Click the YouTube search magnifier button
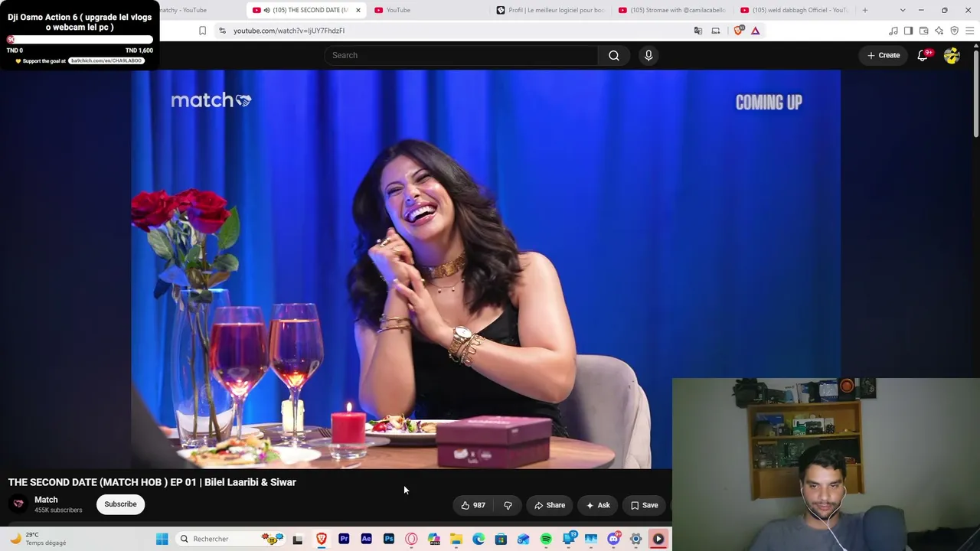The width and height of the screenshot is (980, 551). coord(614,55)
